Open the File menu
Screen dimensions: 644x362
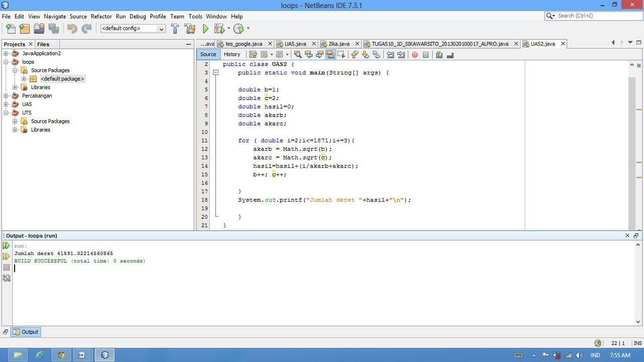[x=6, y=16]
